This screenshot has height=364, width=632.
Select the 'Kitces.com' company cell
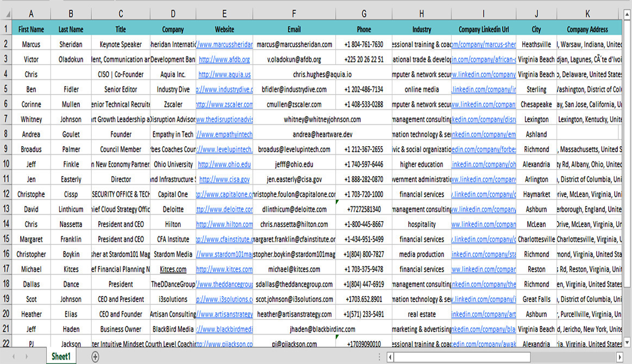[173, 269]
